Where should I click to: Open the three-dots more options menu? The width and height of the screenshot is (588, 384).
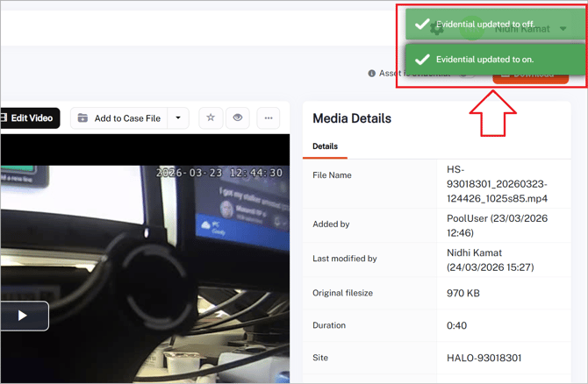269,118
